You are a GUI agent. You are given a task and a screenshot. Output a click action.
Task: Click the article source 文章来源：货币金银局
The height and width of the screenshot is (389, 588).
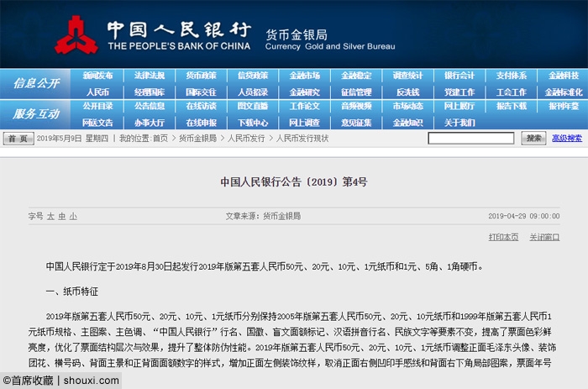pos(263,216)
